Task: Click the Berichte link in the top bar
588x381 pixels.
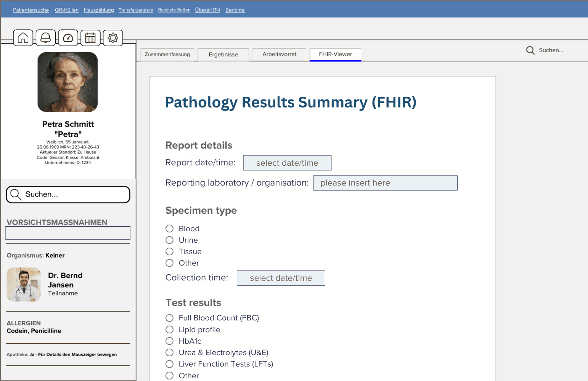Action: (235, 10)
